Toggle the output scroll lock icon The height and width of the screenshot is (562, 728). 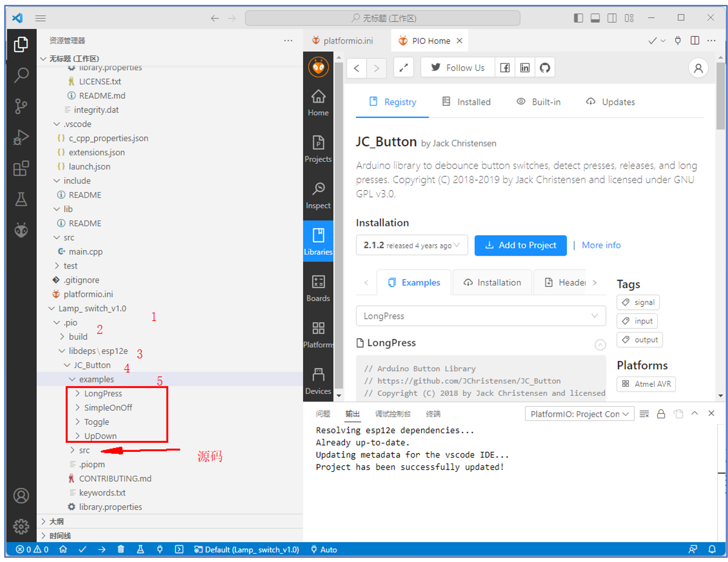(660, 414)
